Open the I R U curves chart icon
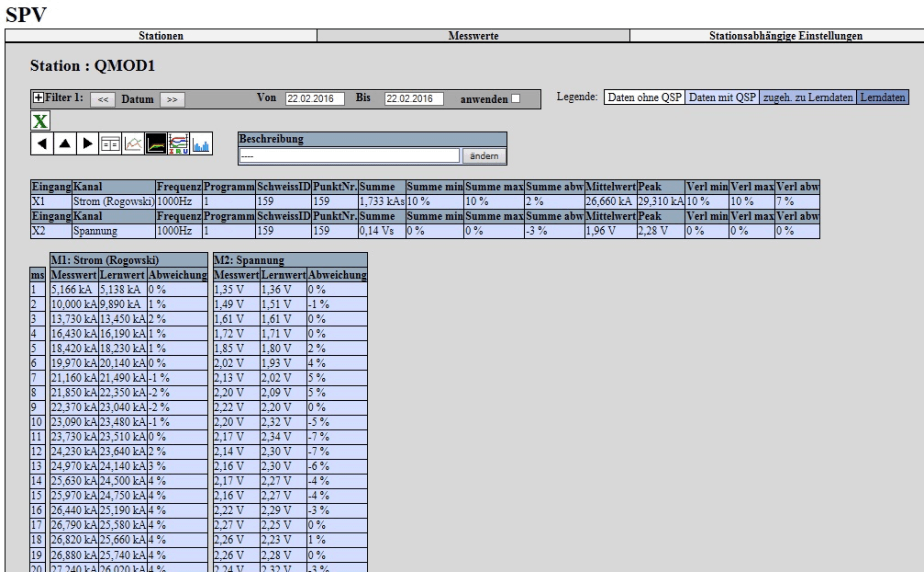This screenshot has height=572, width=924. click(x=178, y=143)
